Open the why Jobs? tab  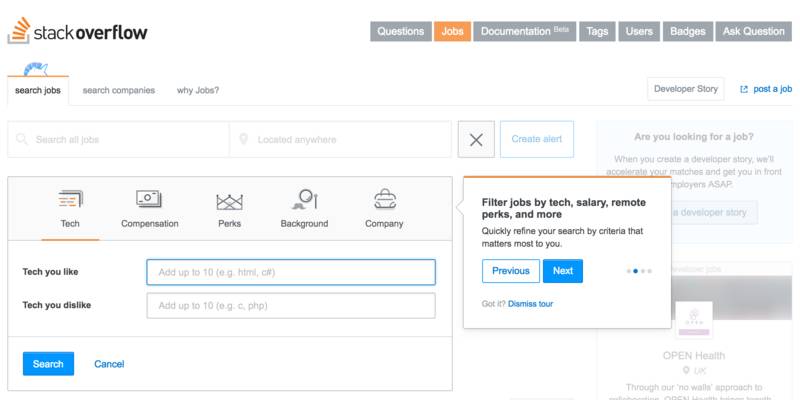point(198,90)
